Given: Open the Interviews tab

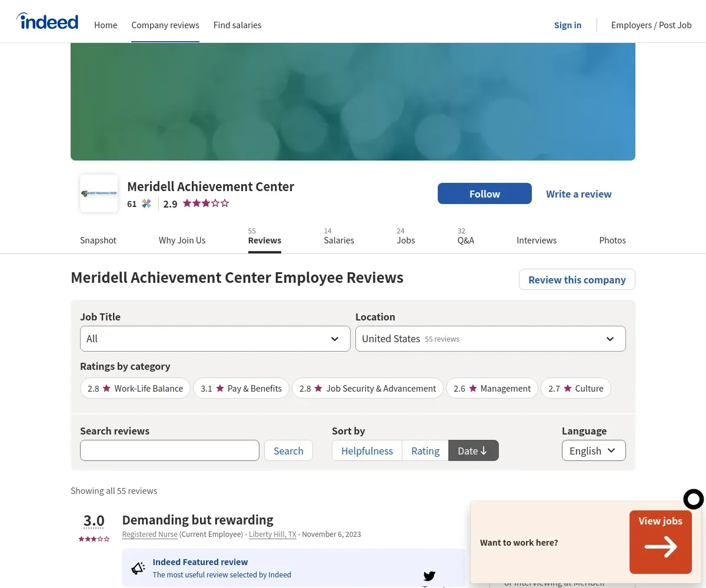Looking at the screenshot, I should (537, 240).
